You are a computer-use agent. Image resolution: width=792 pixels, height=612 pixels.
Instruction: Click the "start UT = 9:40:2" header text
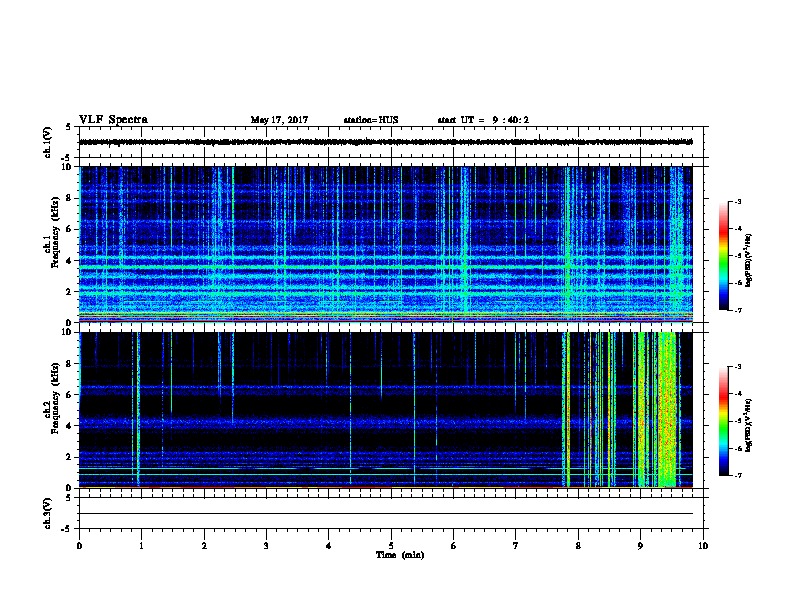[x=483, y=120]
